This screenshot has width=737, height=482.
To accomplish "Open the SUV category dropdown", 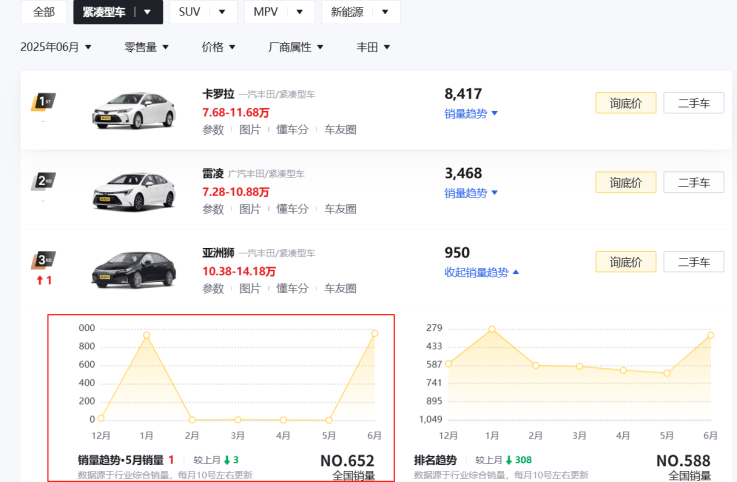I will pyautogui.click(x=222, y=12).
